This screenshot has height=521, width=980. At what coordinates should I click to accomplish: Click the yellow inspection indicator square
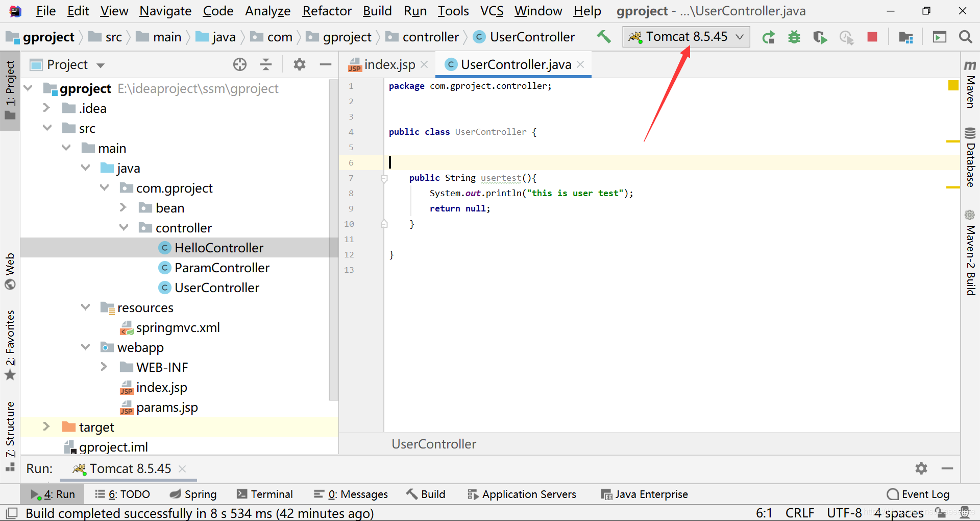point(953,85)
